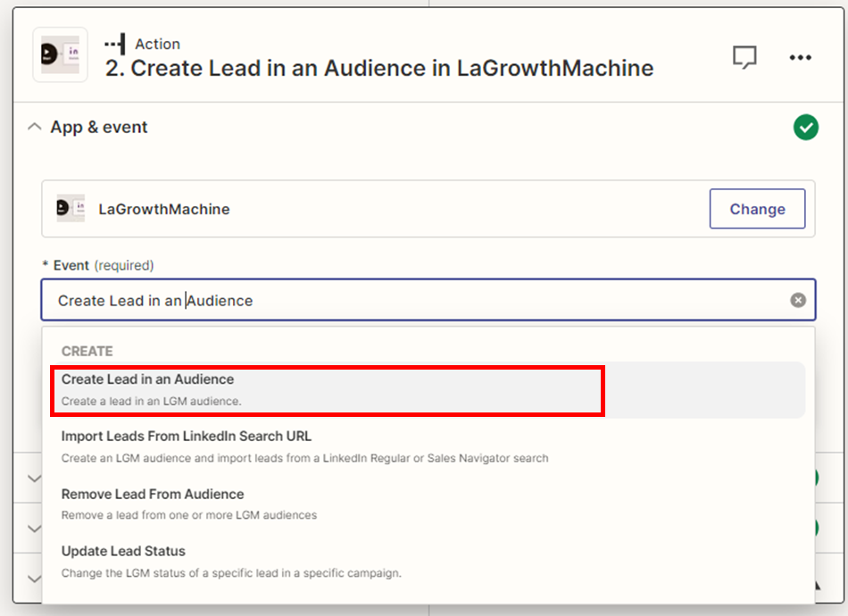The image size is (848, 616).
Task: Expand the second collapsed section chevron on left
Action: [x=34, y=529]
